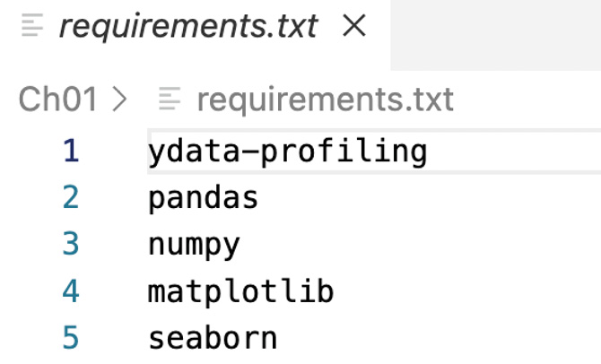Place cursor in the word profiling

click(344, 152)
